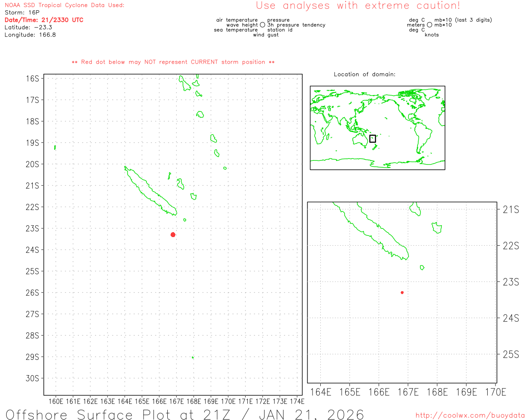
Task: Click the '25S' label on the zoomed inset map
Action: coord(511,354)
